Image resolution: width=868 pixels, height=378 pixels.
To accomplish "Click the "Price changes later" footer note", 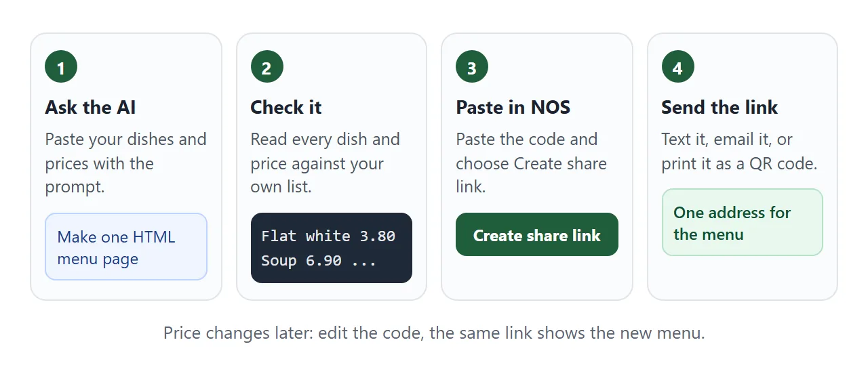I will point(434,333).
